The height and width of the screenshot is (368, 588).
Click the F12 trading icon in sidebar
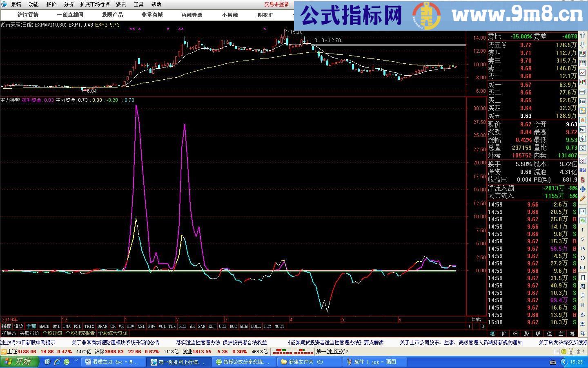click(583, 130)
